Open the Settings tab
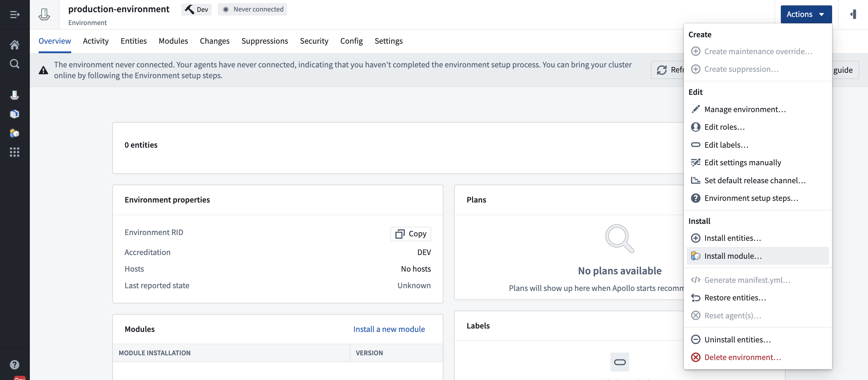 coord(389,41)
